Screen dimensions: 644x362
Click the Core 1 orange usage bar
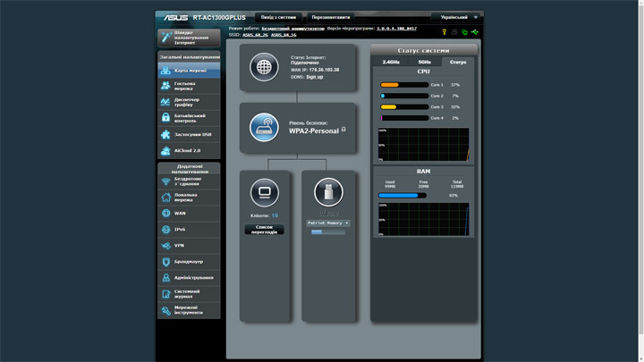pyautogui.click(x=404, y=85)
